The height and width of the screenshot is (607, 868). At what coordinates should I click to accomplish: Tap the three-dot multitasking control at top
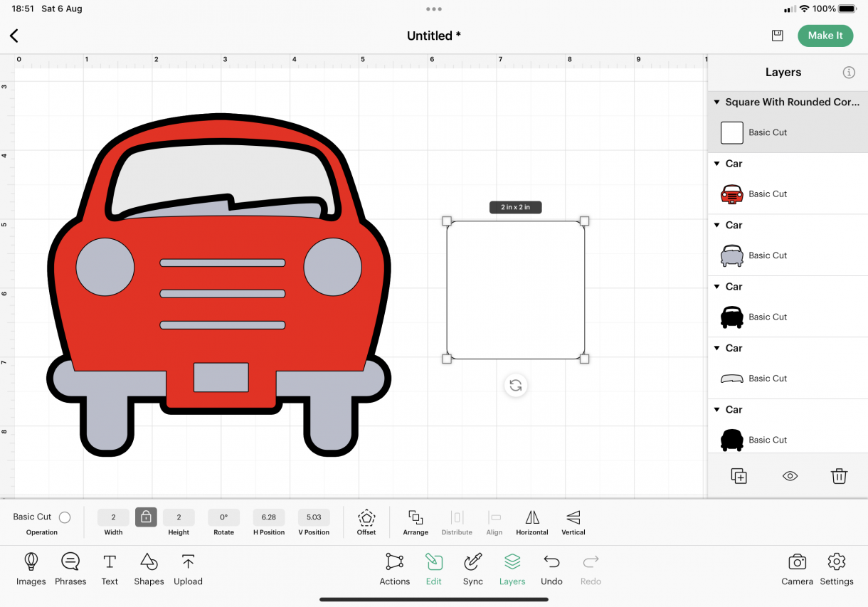434,9
